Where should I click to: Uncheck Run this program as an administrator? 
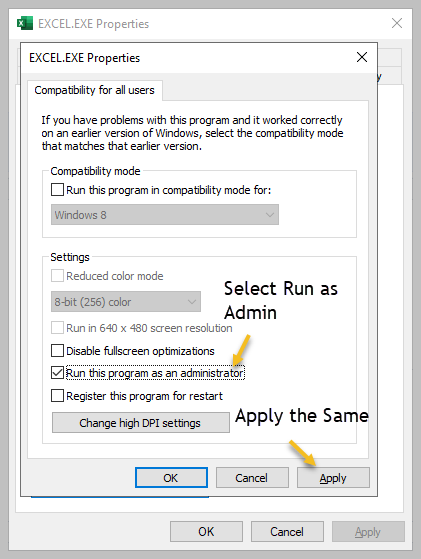[x=57, y=373]
